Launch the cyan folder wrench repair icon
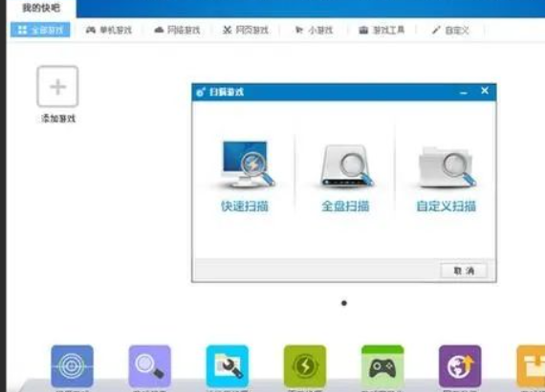The image size is (545, 392). click(228, 366)
